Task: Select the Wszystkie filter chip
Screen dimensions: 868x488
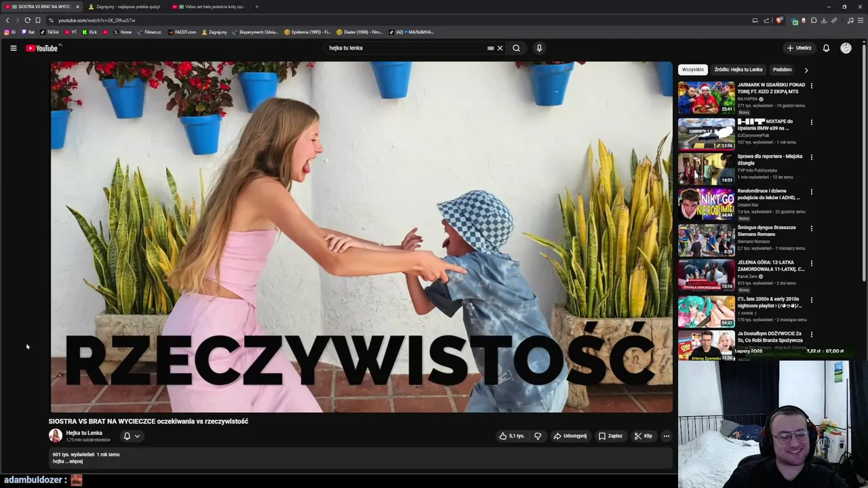Action: tap(693, 69)
